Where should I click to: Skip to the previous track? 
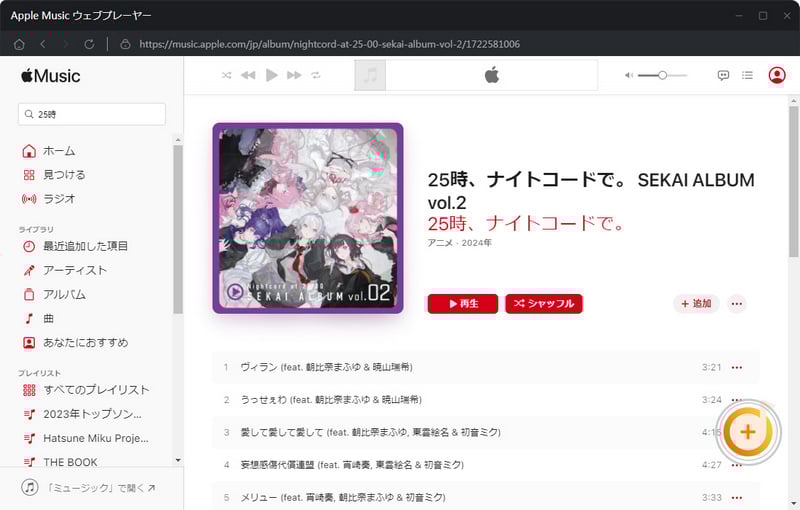(248, 75)
